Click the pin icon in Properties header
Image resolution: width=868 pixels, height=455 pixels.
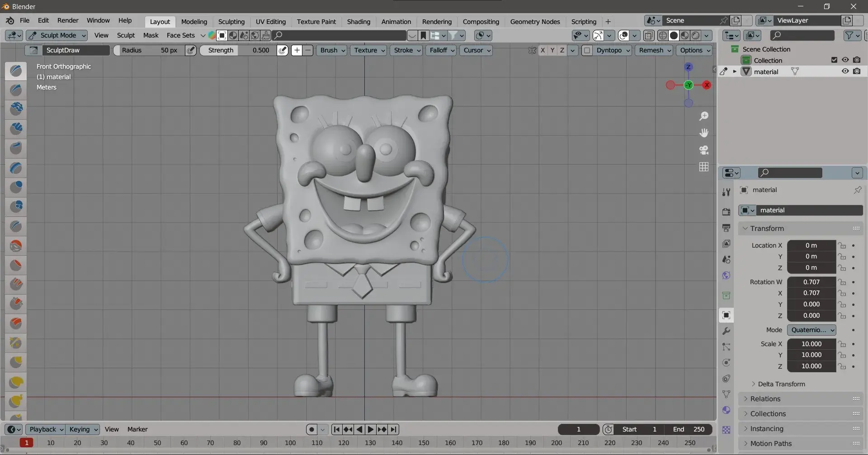tap(857, 190)
